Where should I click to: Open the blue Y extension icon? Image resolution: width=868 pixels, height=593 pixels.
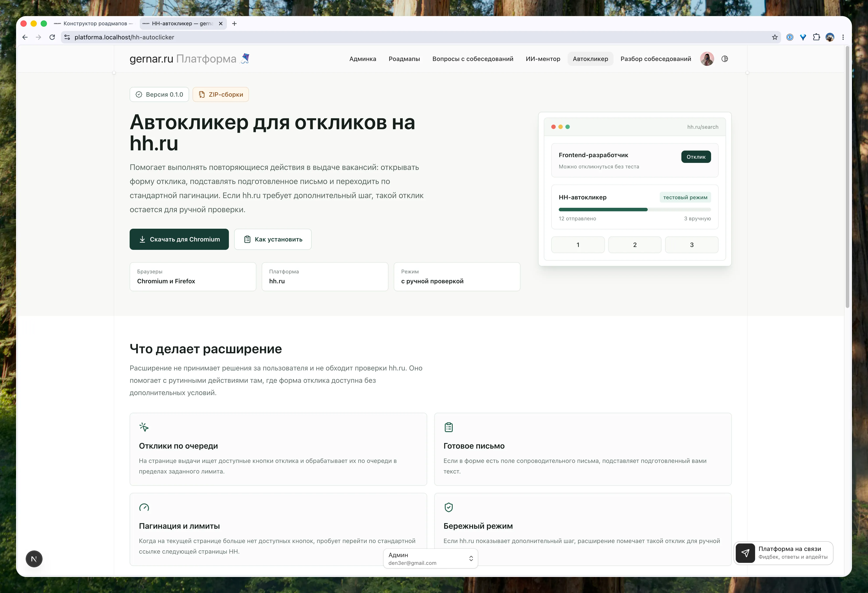(x=803, y=37)
